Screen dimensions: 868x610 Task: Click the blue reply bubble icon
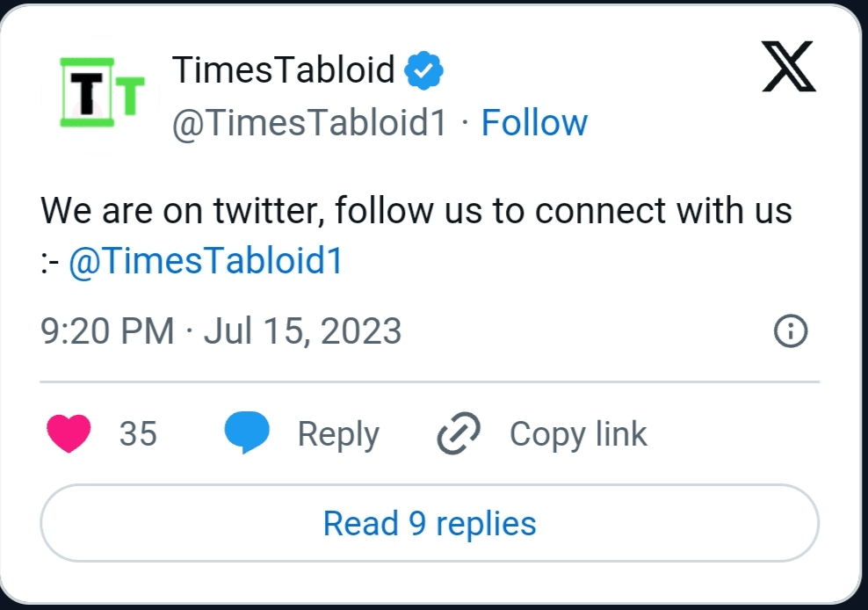tap(247, 434)
